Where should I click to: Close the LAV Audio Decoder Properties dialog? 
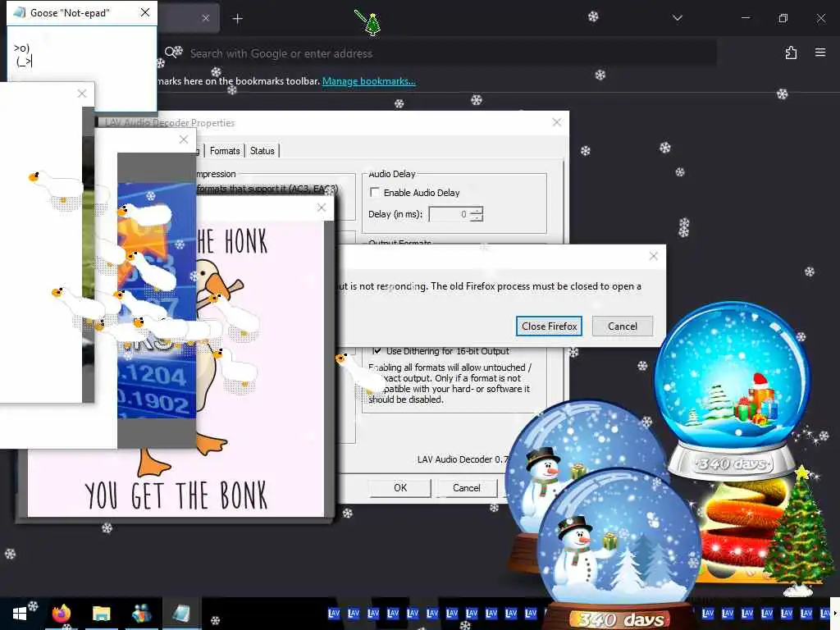point(557,122)
